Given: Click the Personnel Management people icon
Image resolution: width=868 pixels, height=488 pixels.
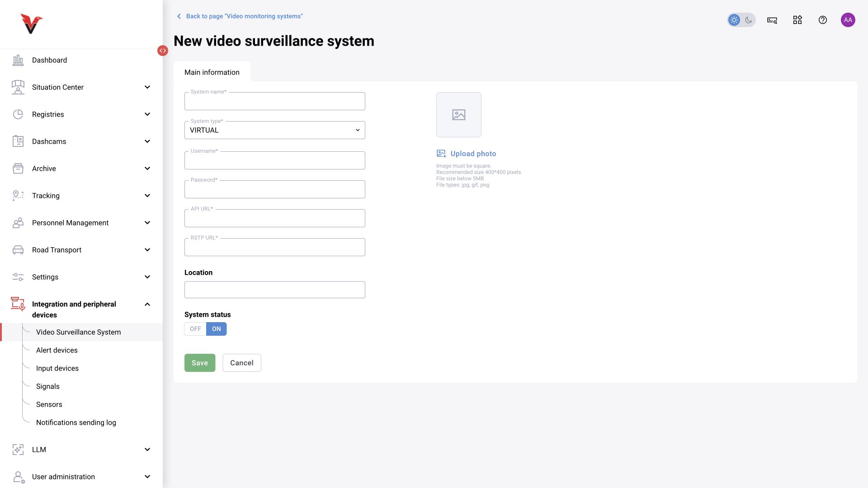Looking at the screenshot, I should click(x=18, y=223).
